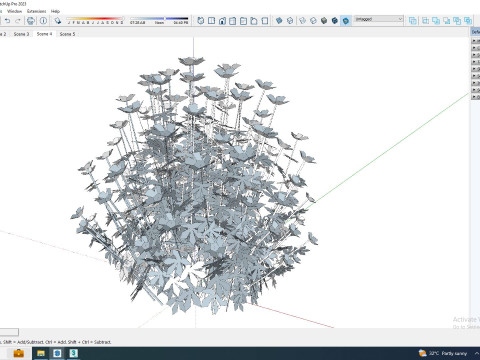Switch to the Scene 4 tab
The image size is (480, 360).
44,34
